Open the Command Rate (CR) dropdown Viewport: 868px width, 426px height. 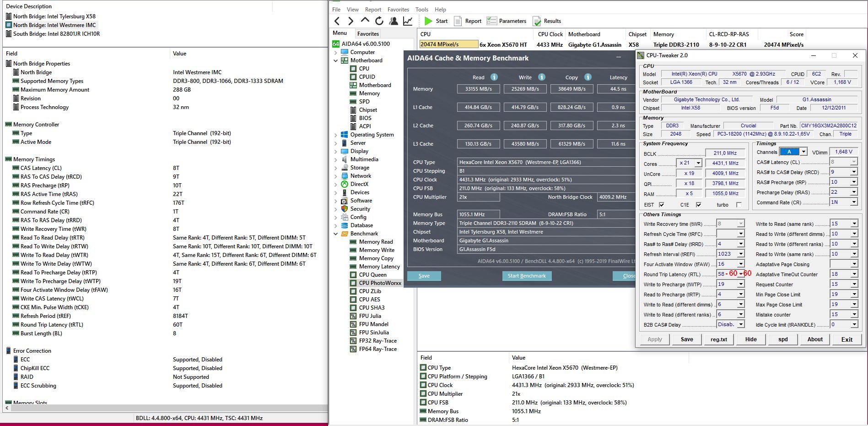[x=853, y=202]
